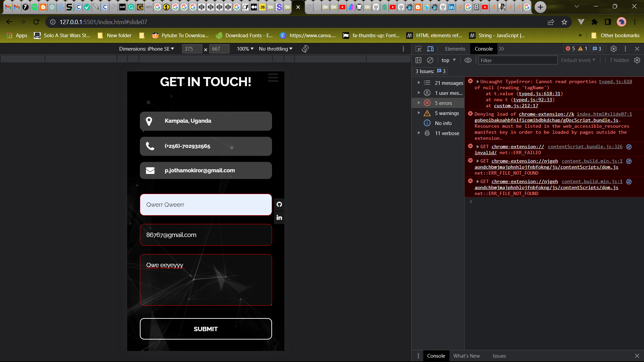This screenshot has width=644, height=362.
Task: Click the rotate device orientation icon
Action: click(x=305, y=49)
